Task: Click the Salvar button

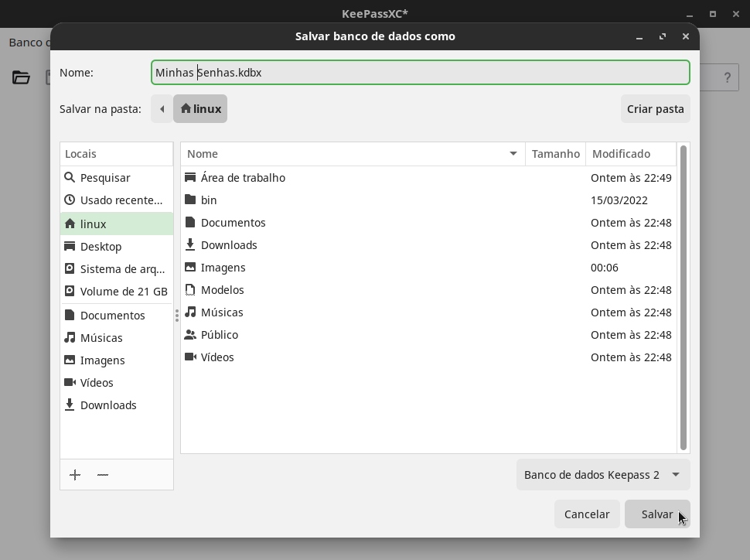Action: pyautogui.click(x=656, y=514)
